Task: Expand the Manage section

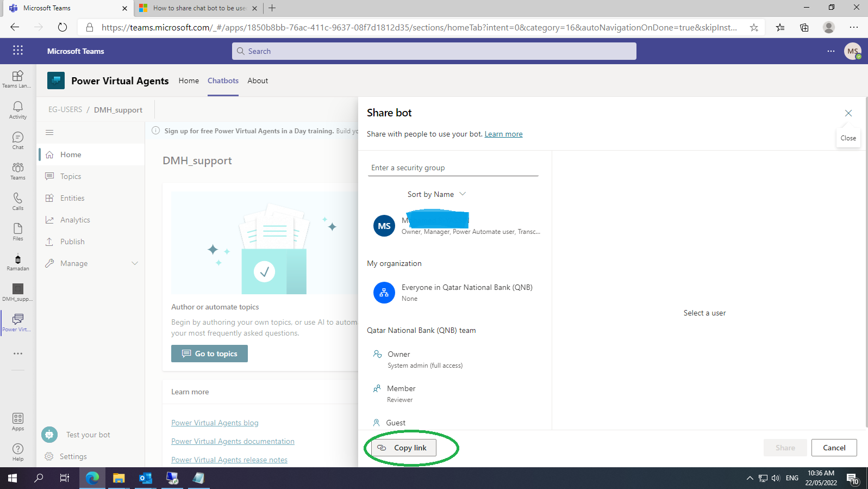Action: click(x=91, y=263)
